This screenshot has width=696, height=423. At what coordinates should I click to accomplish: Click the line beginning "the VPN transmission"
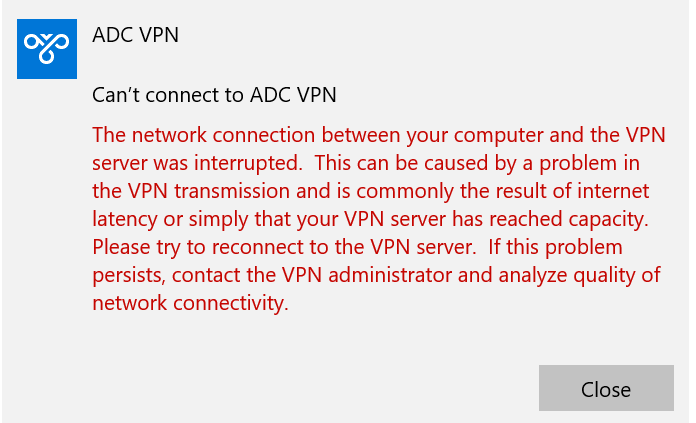click(x=371, y=191)
